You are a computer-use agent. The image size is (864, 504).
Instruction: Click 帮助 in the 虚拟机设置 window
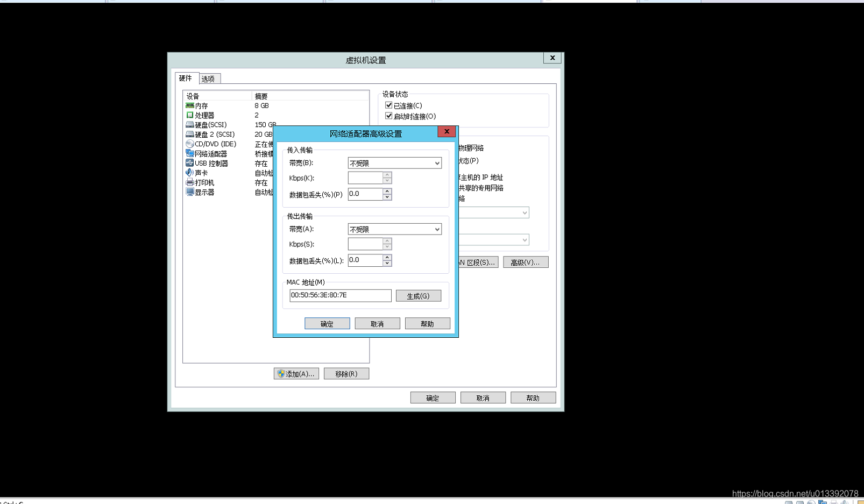pos(533,397)
